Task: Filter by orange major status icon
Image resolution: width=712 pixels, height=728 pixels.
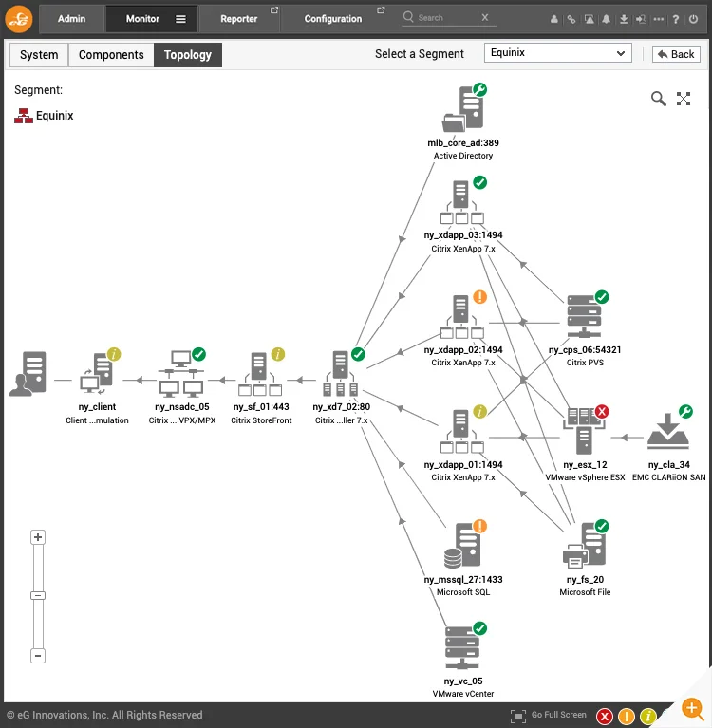Action: click(626, 717)
